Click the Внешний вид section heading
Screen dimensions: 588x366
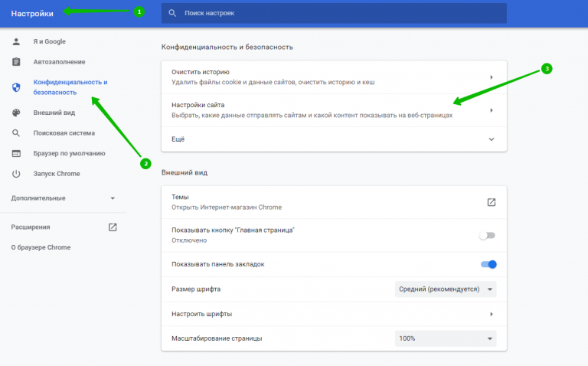click(x=184, y=173)
